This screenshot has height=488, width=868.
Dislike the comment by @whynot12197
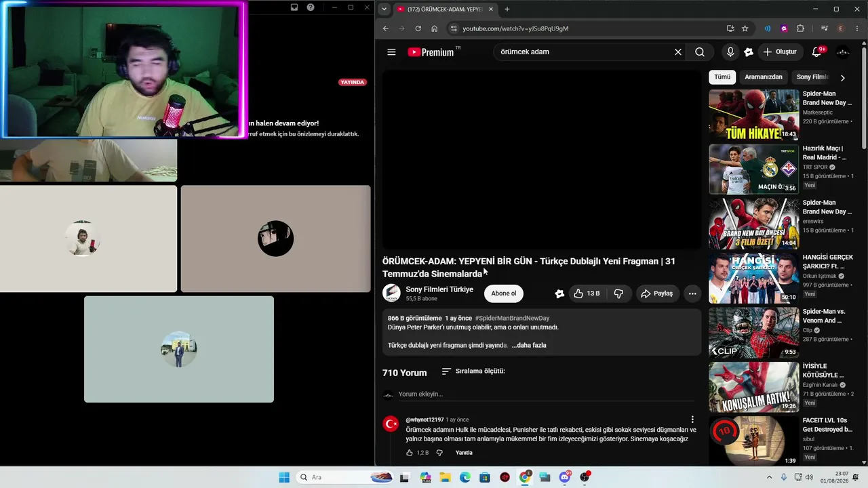click(x=439, y=453)
